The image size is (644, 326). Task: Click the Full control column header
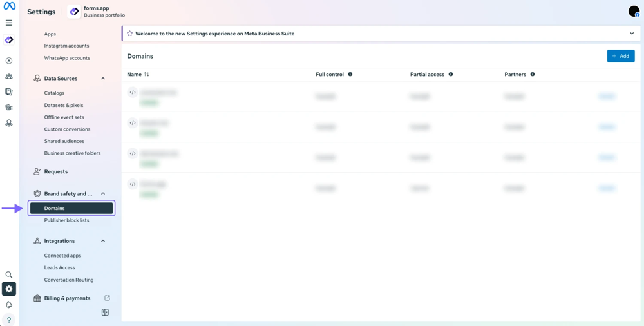point(330,74)
